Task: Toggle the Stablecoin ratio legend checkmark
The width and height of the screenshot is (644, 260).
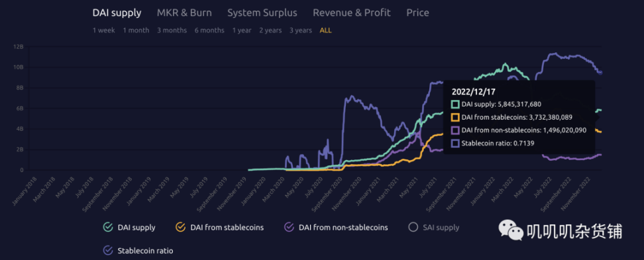Action: click(108, 250)
